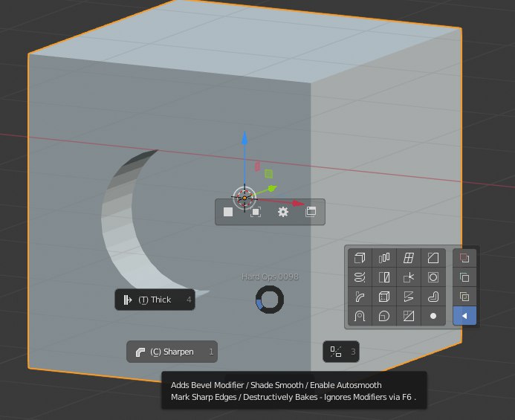Click the 3D cube outline modifier icon
This screenshot has width=515, height=420.
(360, 258)
